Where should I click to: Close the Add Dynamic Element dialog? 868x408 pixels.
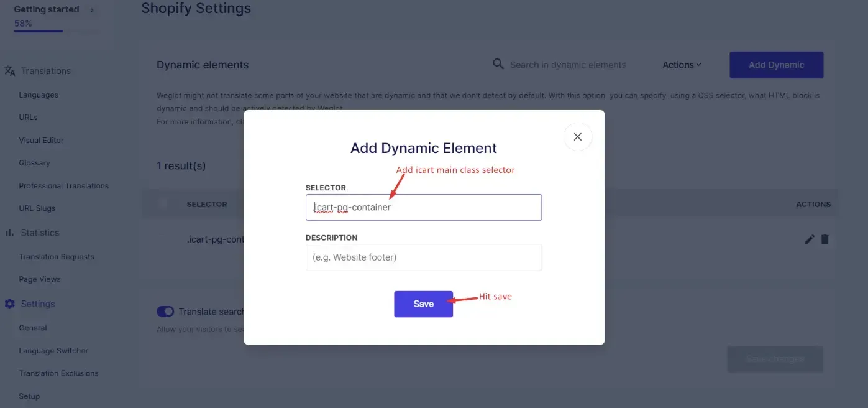pos(577,137)
